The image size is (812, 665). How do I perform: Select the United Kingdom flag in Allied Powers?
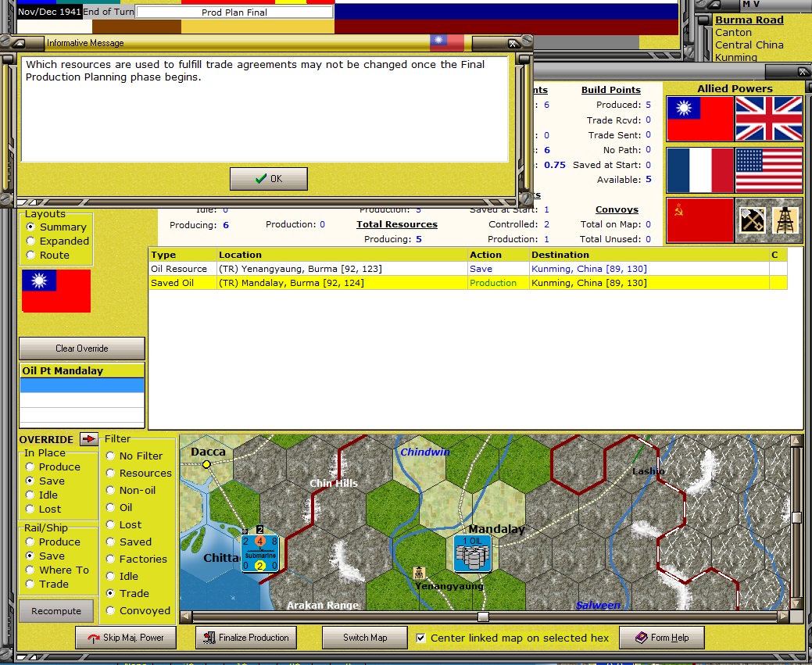pyautogui.click(x=768, y=119)
